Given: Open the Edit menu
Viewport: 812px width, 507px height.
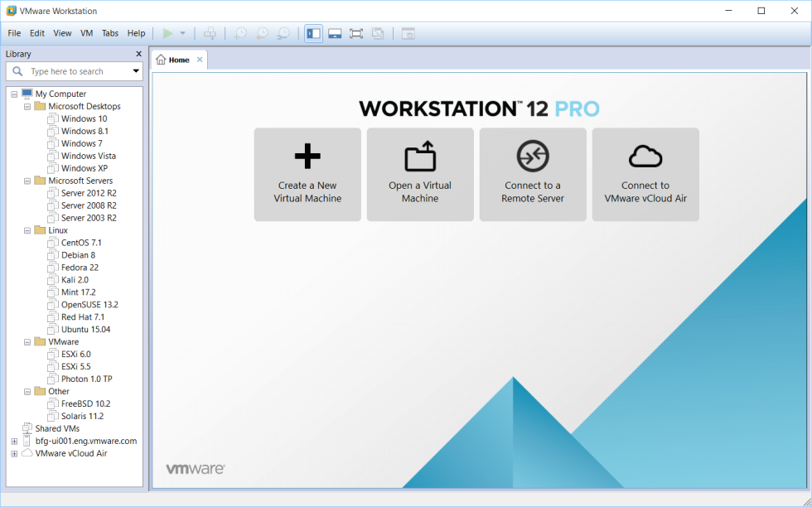Looking at the screenshot, I should click(x=36, y=33).
